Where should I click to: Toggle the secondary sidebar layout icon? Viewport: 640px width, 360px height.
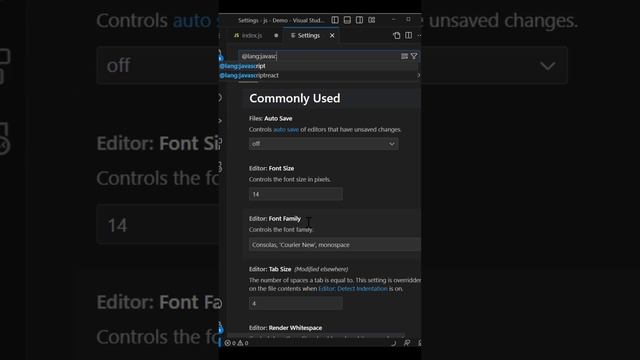(359, 20)
